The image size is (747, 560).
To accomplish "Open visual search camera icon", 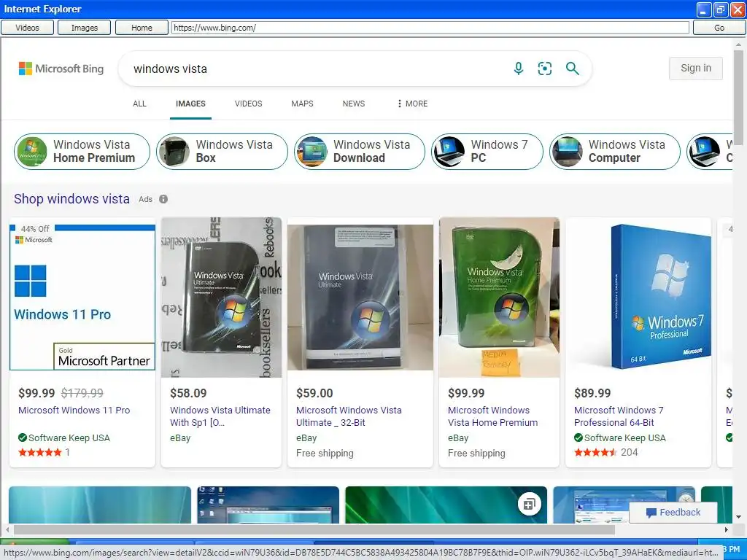I will tap(544, 69).
